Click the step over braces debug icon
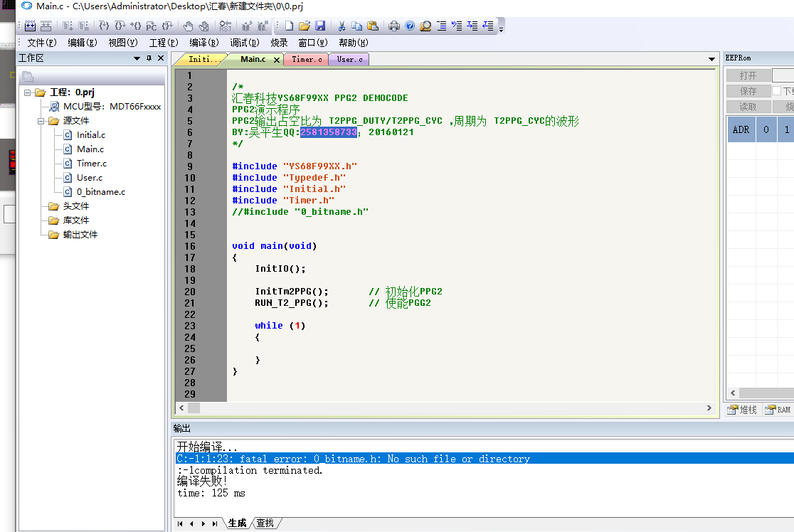The height and width of the screenshot is (532, 794). click(120, 26)
